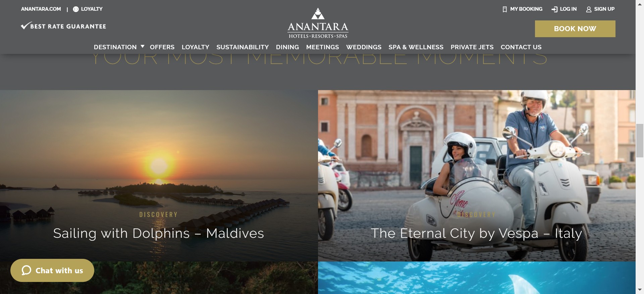The width and height of the screenshot is (644, 294).
Task: Click the Anantara logo
Action: coord(318,23)
